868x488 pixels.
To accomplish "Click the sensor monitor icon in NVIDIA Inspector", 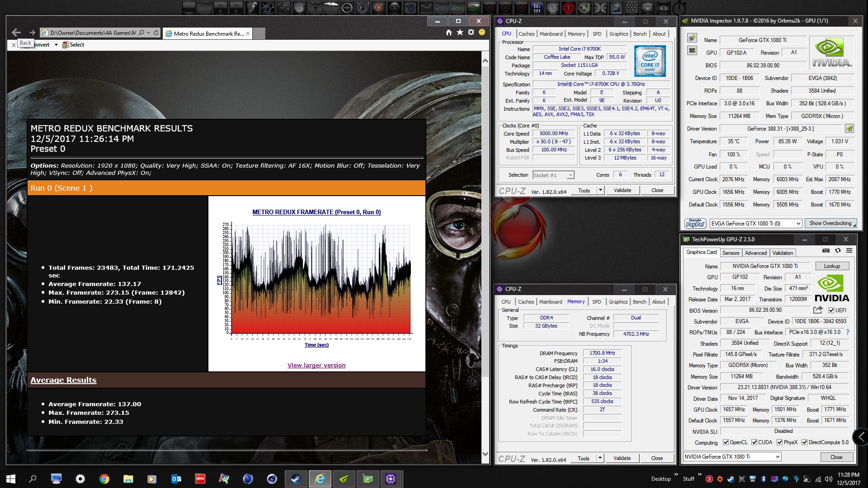I will [692, 51].
